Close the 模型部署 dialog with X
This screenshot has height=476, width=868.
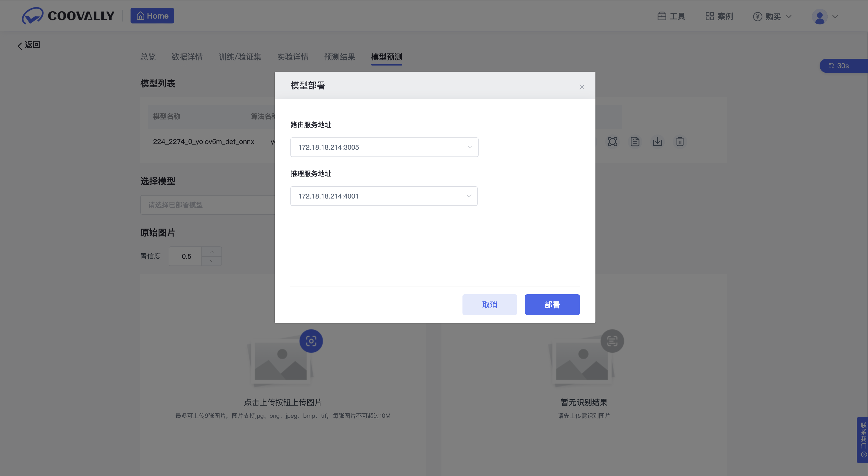[582, 87]
